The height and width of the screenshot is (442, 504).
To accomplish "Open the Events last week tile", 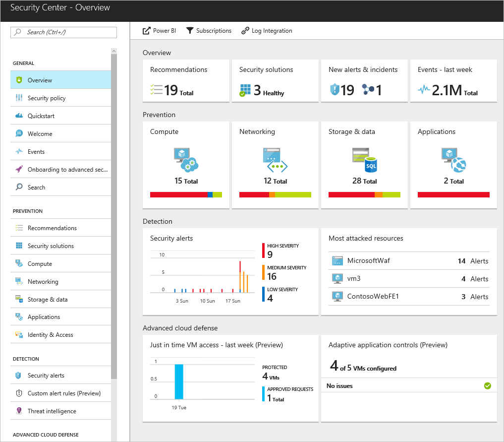I will coord(453,80).
